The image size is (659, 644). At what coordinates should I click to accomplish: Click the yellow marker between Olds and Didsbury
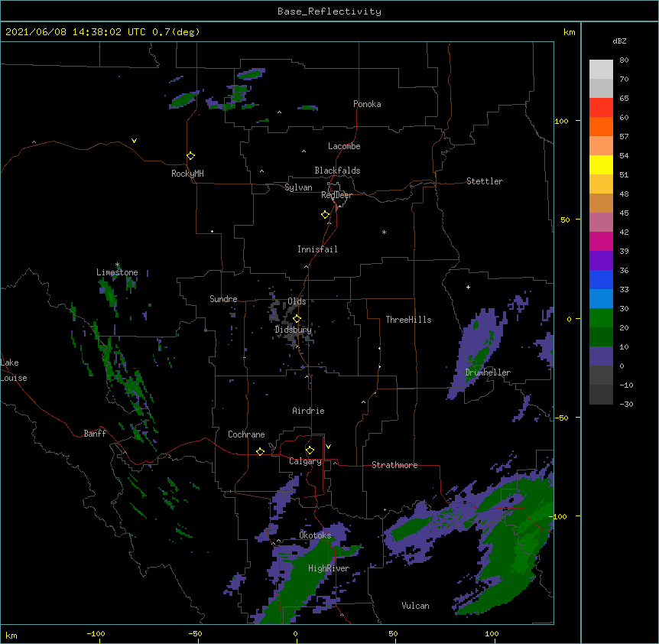tap(297, 319)
